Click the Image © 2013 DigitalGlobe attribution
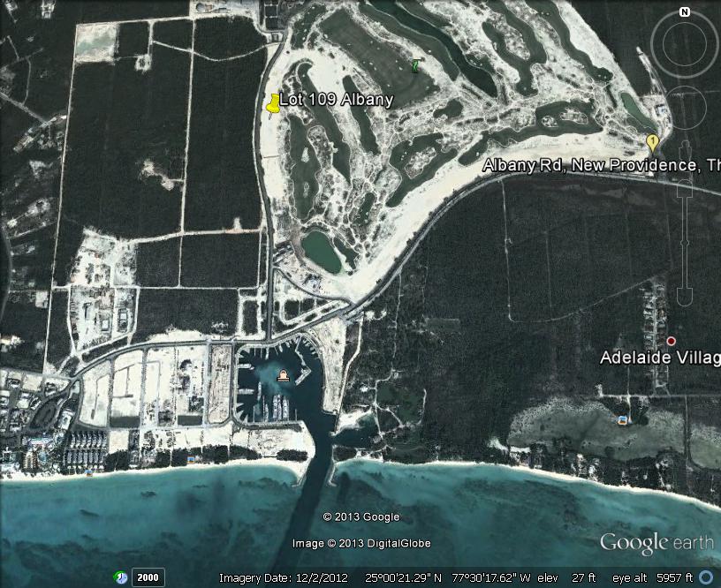 (x=361, y=544)
